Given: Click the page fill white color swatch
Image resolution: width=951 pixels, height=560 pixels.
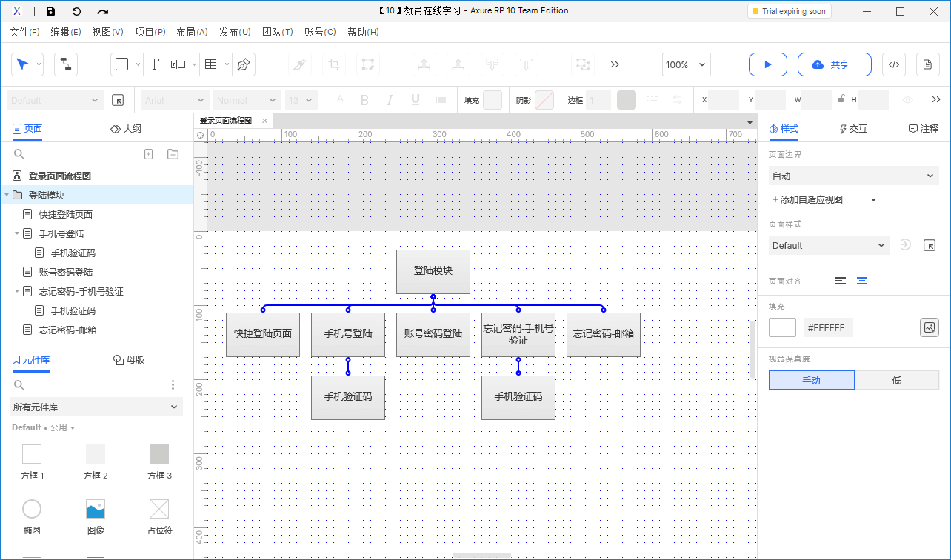Looking at the screenshot, I should 782,327.
